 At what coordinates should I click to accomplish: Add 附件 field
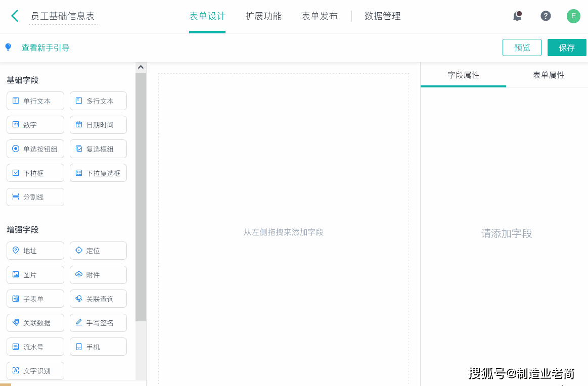[x=98, y=275]
